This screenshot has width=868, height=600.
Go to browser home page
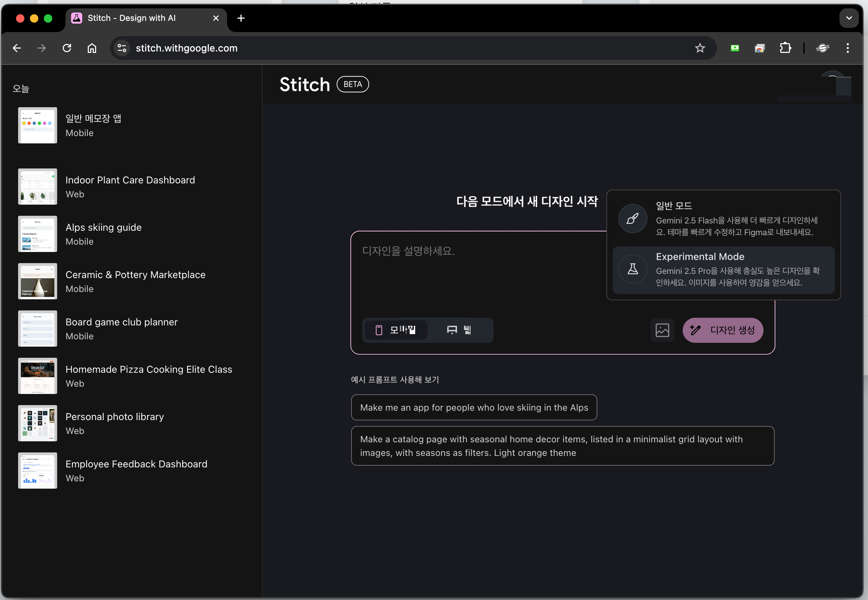click(x=92, y=48)
